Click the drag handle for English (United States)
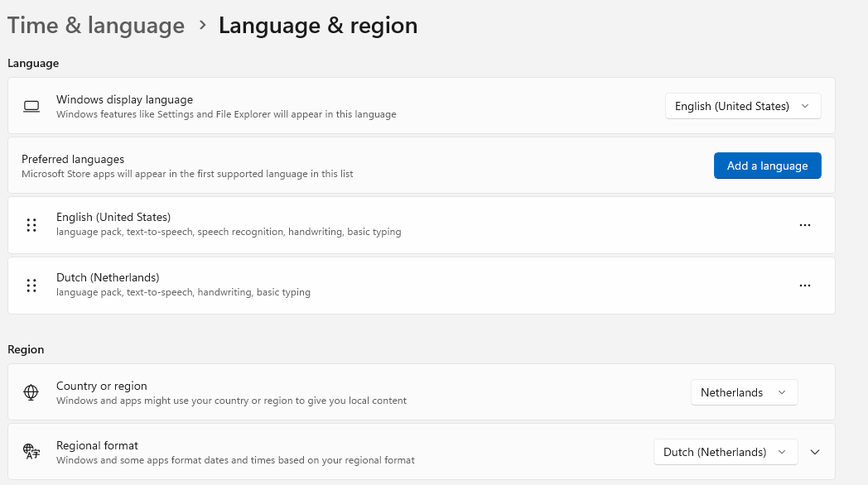Viewport: 868px width, 485px height. tap(31, 224)
